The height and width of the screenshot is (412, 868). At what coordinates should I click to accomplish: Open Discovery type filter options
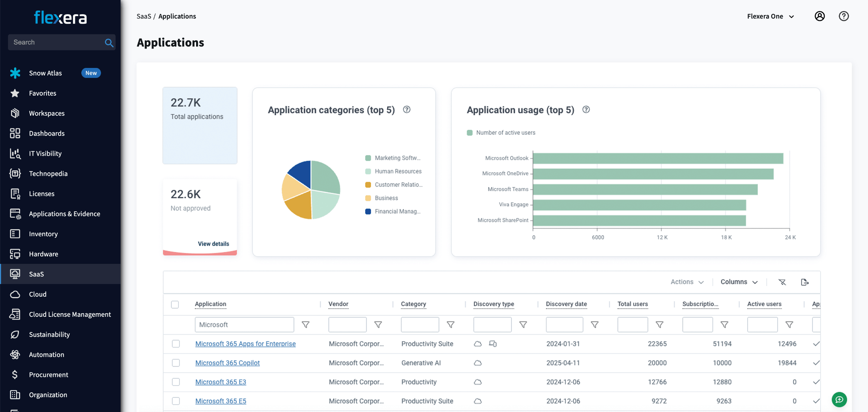(x=523, y=325)
